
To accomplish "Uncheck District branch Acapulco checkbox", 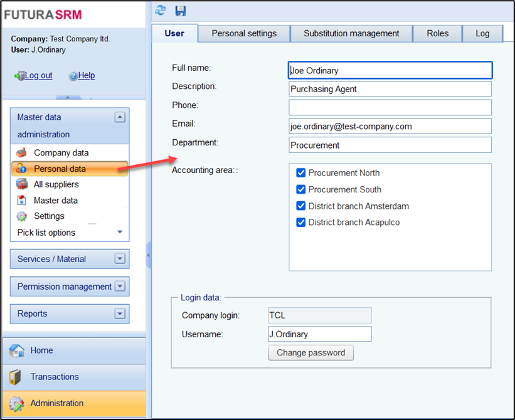I will click(300, 223).
